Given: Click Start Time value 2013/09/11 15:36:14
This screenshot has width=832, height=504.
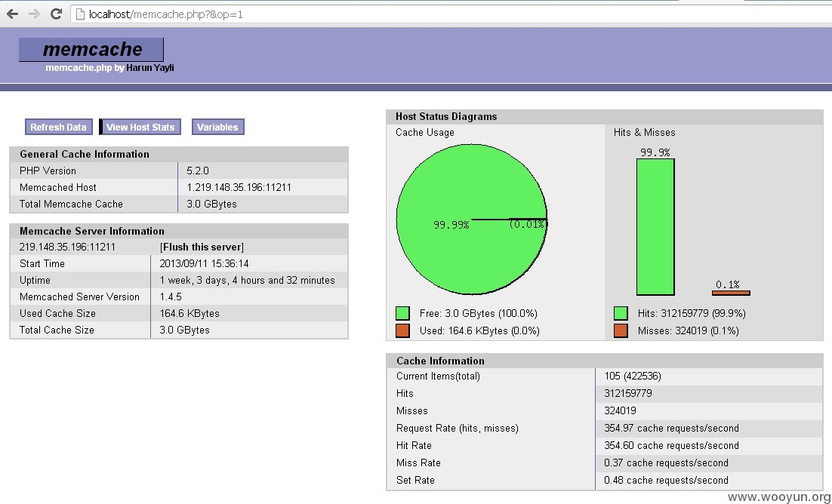Looking at the screenshot, I should pos(205,263).
